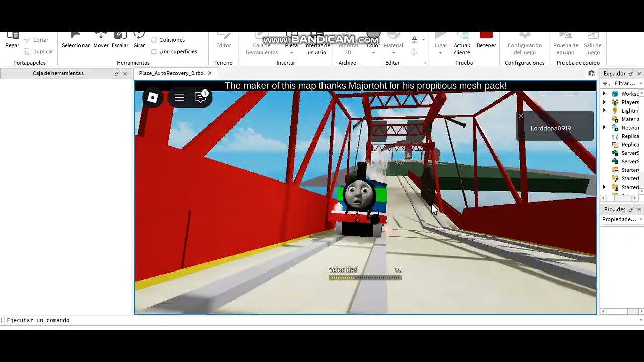Open the Propiedades filter dropdown
644x362 pixels.
tap(640, 220)
